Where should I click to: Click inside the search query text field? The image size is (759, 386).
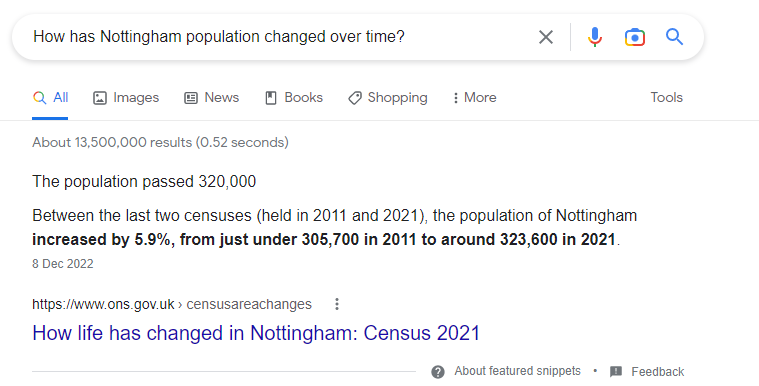point(276,37)
